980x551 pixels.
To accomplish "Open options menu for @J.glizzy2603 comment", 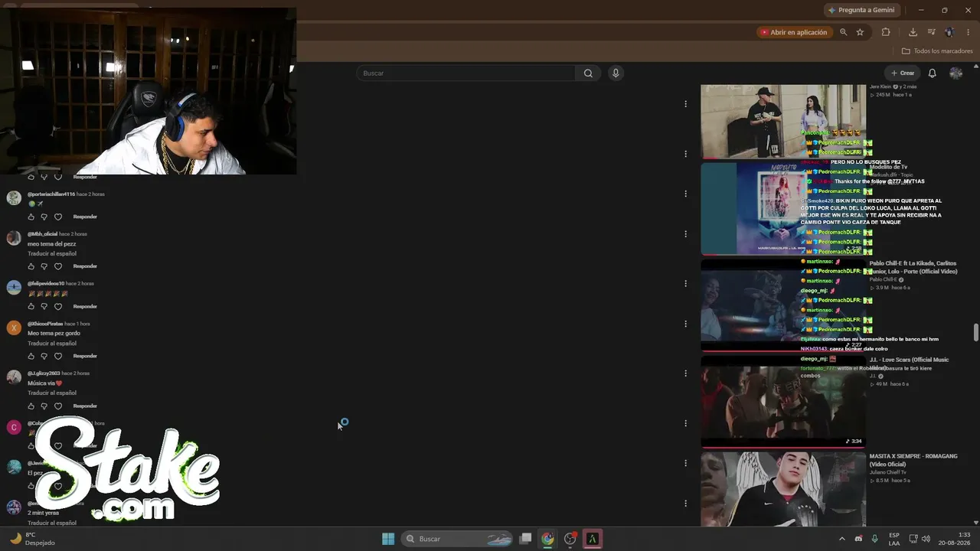I will pos(685,373).
